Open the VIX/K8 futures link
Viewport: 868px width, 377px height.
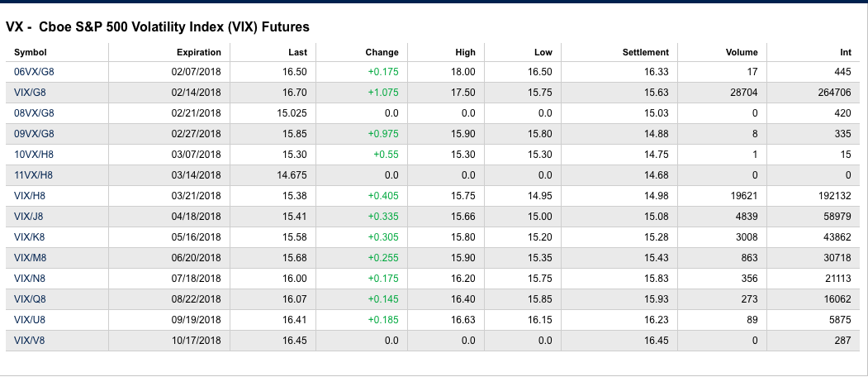click(x=29, y=237)
